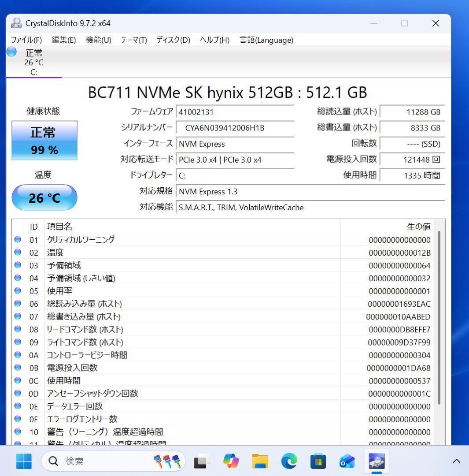Open the ディスク(D) drive selector menu
The height and width of the screenshot is (476, 469).
point(173,40)
